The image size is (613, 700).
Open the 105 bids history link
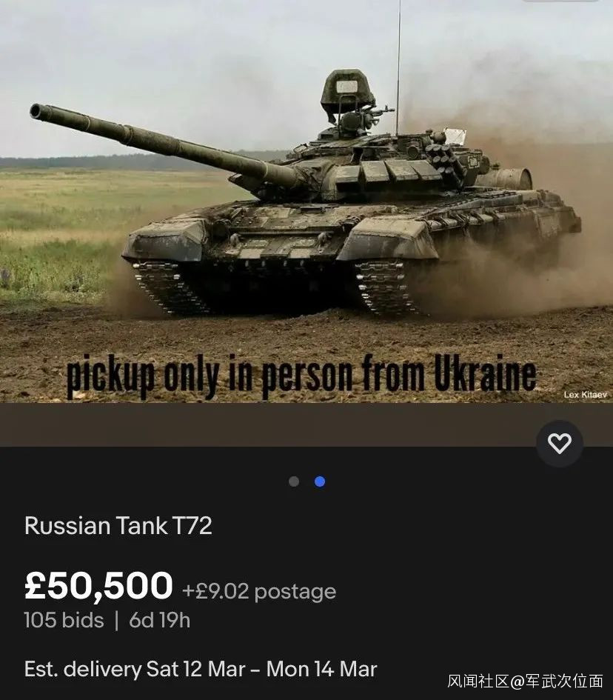point(64,620)
